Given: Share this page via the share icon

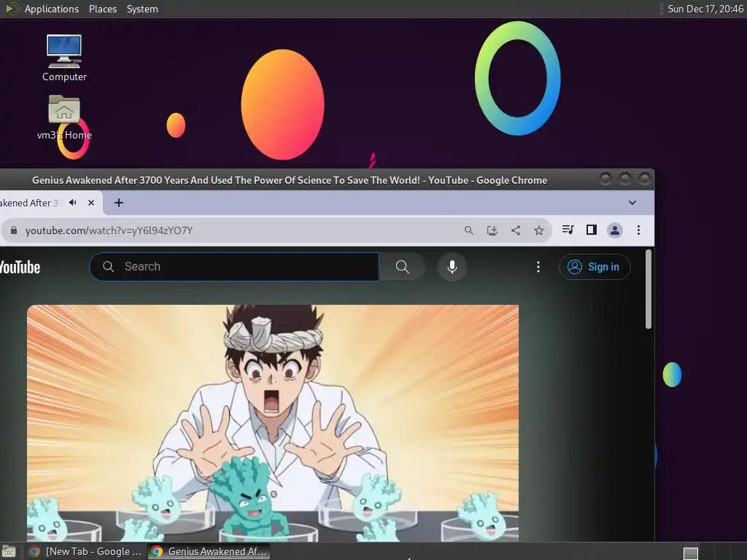Looking at the screenshot, I should pyautogui.click(x=516, y=230).
